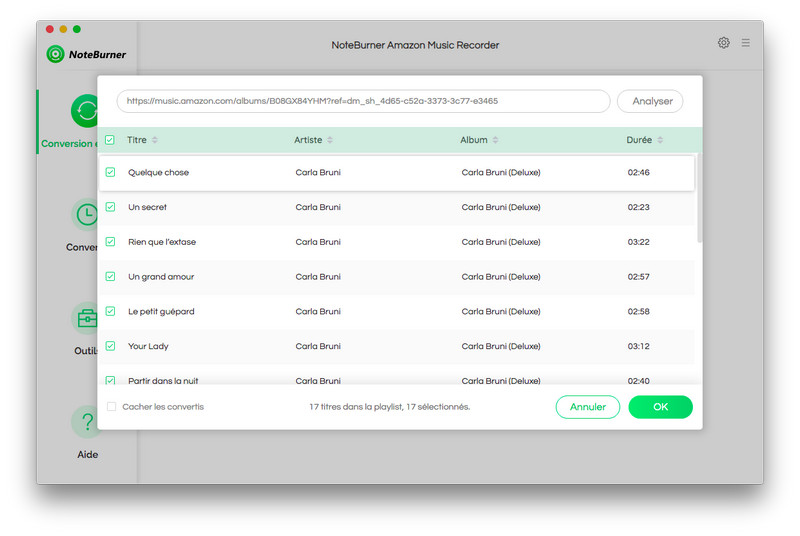800x536 pixels.
Task: Click the Quelque chose title text
Action: point(158,172)
